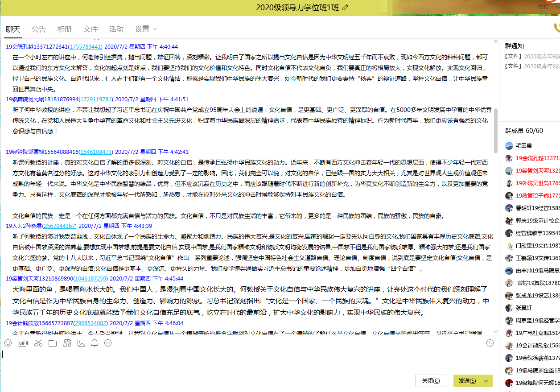Select member 毛田惠 in the member list
This screenshot has width=560, height=392.
click(x=524, y=145)
